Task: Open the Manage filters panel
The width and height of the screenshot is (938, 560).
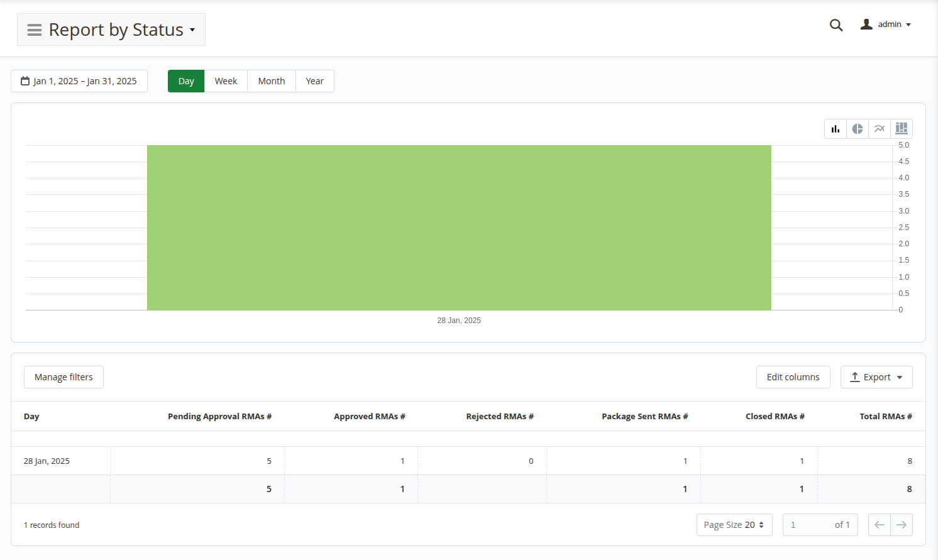Action: (x=63, y=376)
